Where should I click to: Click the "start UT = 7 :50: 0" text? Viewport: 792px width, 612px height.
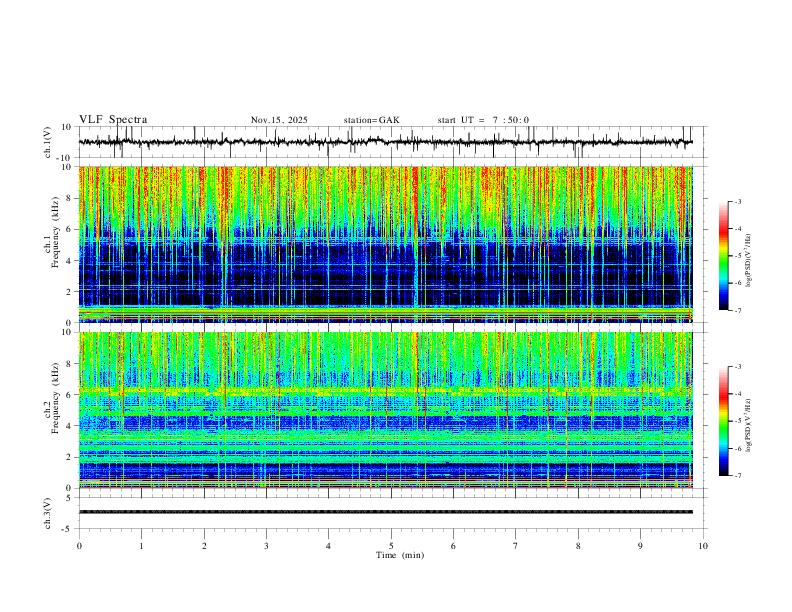tap(483, 120)
